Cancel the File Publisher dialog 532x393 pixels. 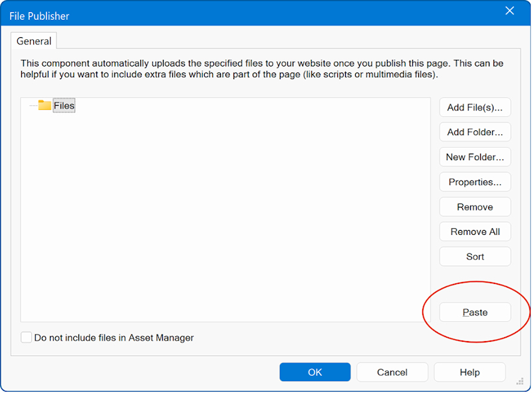click(392, 372)
